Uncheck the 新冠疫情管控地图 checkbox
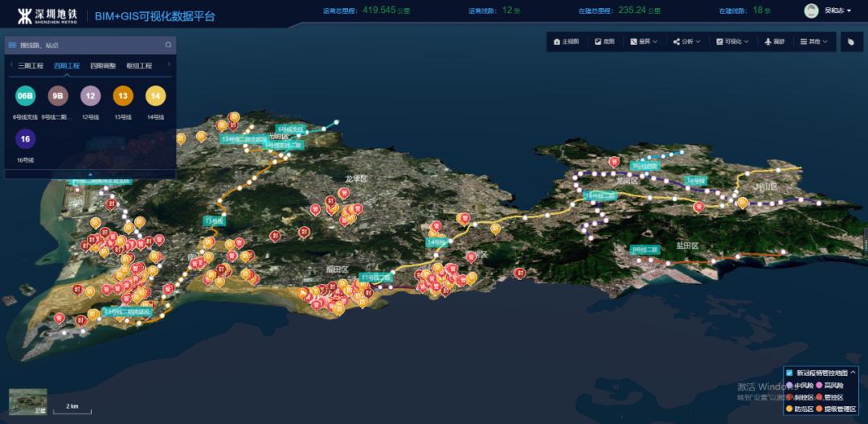 [x=789, y=373]
